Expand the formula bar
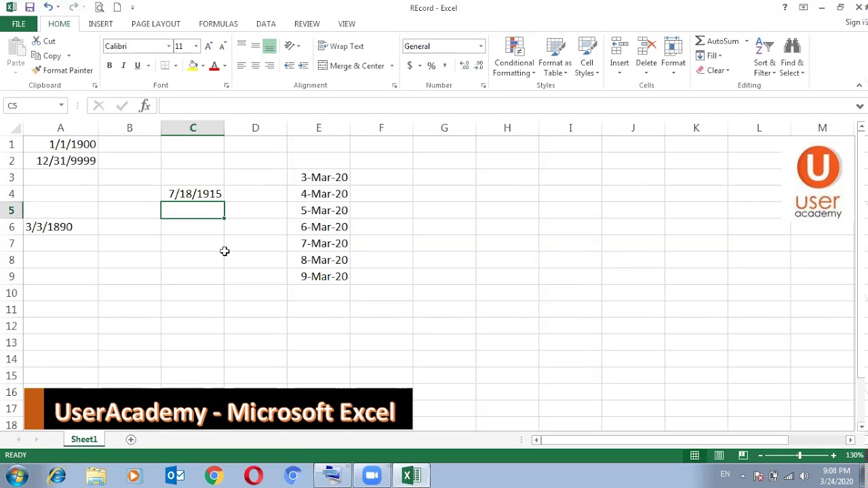 coord(860,106)
